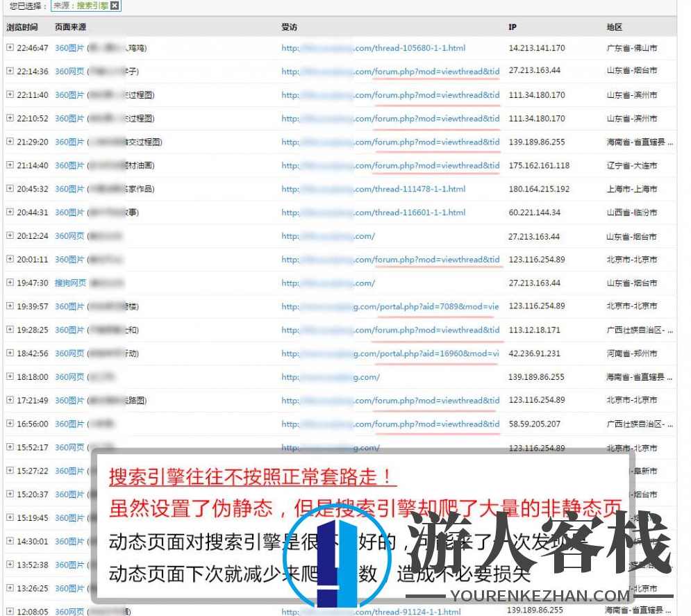This screenshot has height=616, width=691.
Task: Open the thread-116601-1-1.html link
Action: (x=375, y=213)
